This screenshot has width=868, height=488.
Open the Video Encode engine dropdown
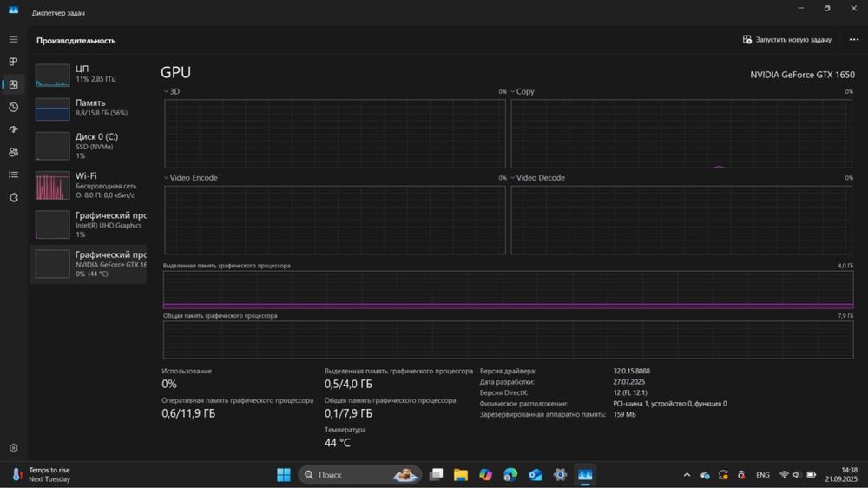coord(190,178)
